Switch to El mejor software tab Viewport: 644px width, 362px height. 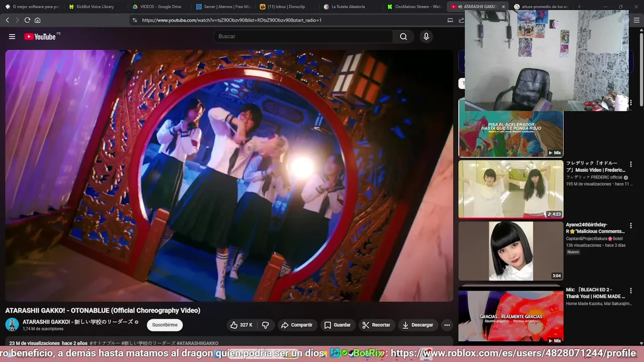point(32,7)
